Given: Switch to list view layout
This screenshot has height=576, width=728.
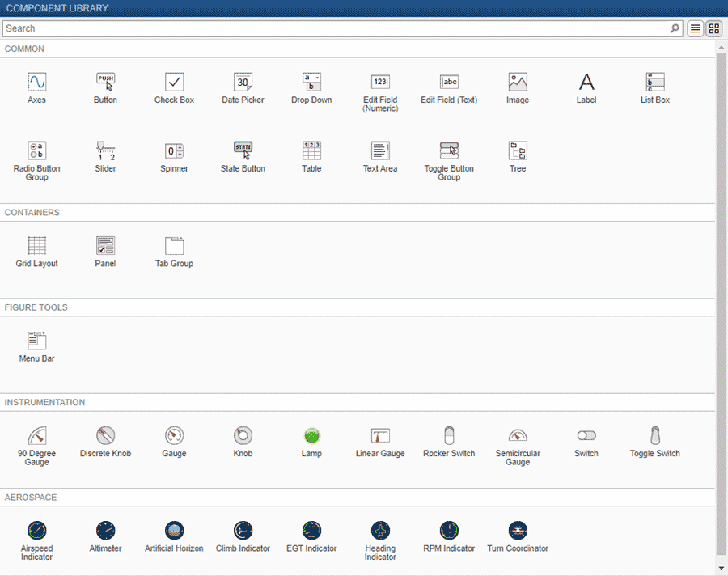Looking at the screenshot, I should pos(695,28).
